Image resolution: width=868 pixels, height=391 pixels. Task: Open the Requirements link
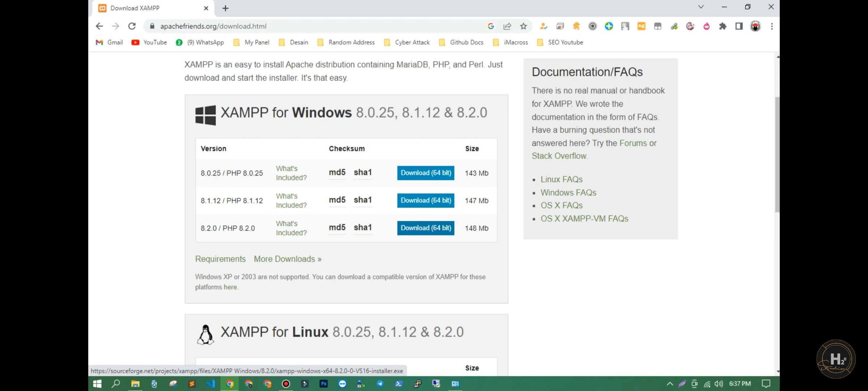coord(220,259)
